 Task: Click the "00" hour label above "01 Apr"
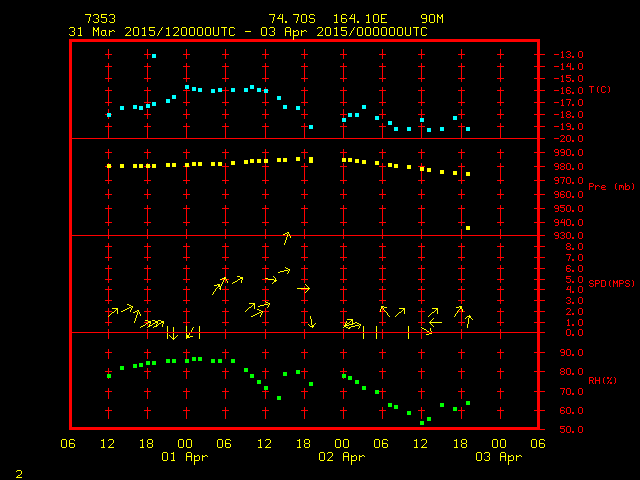pyautogui.click(x=185, y=443)
